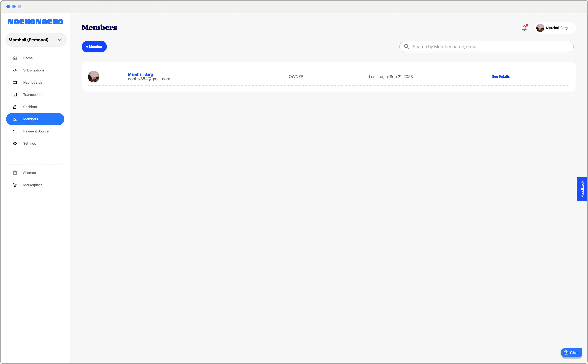The height and width of the screenshot is (364, 588).
Task: Click the + Member button
Action: coord(94,47)
